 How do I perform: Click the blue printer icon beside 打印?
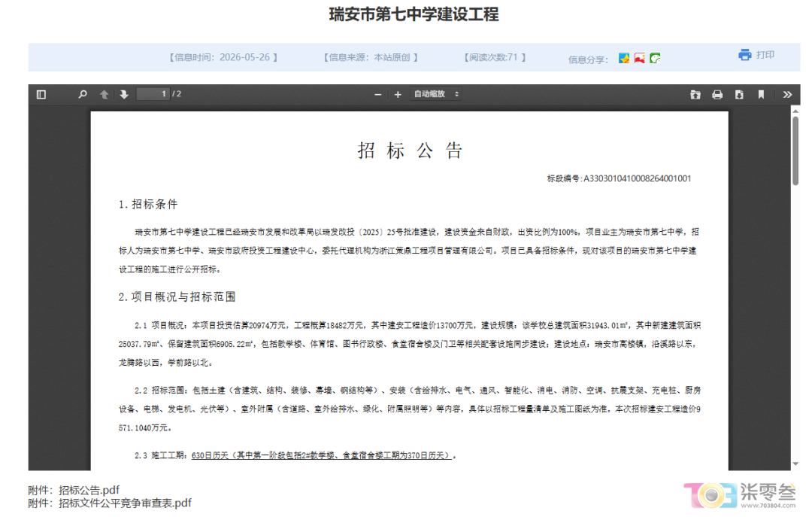(744, 55)
